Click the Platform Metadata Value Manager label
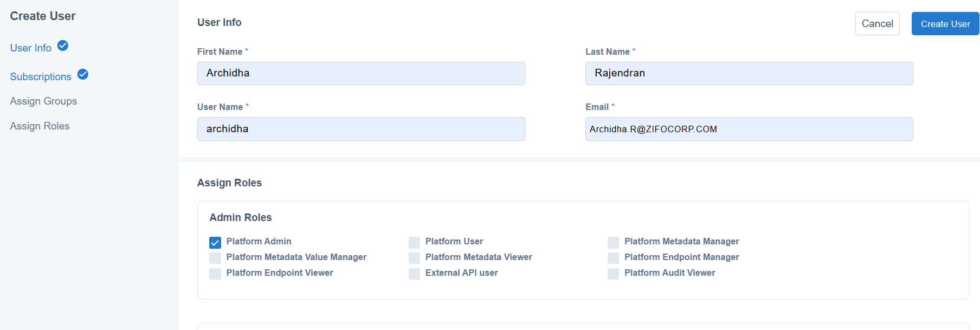The width and height of the screenshot is (980, 330). 296,257
